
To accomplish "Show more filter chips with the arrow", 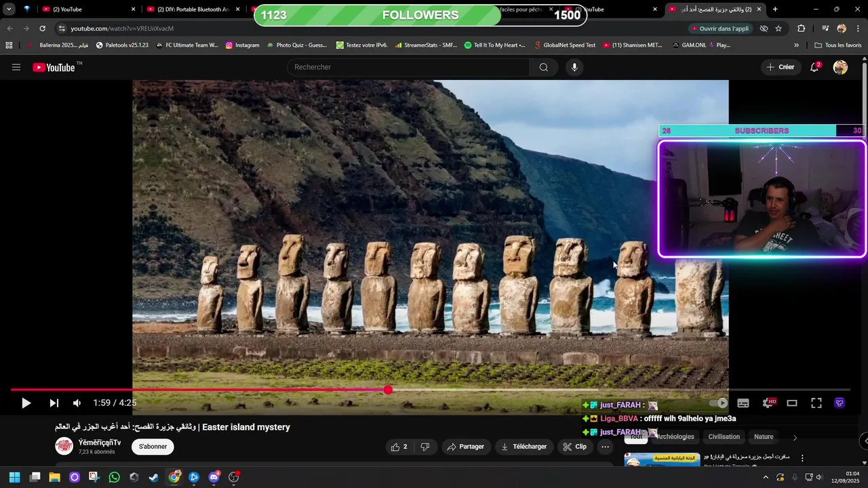I will pyautogui.click(x=795, y=437).
